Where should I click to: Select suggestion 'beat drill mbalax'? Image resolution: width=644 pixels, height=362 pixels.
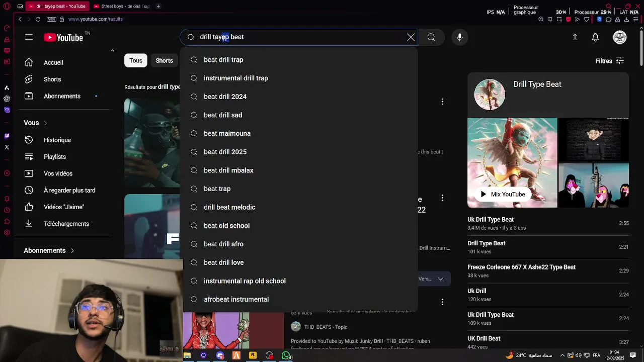point(300,170)
